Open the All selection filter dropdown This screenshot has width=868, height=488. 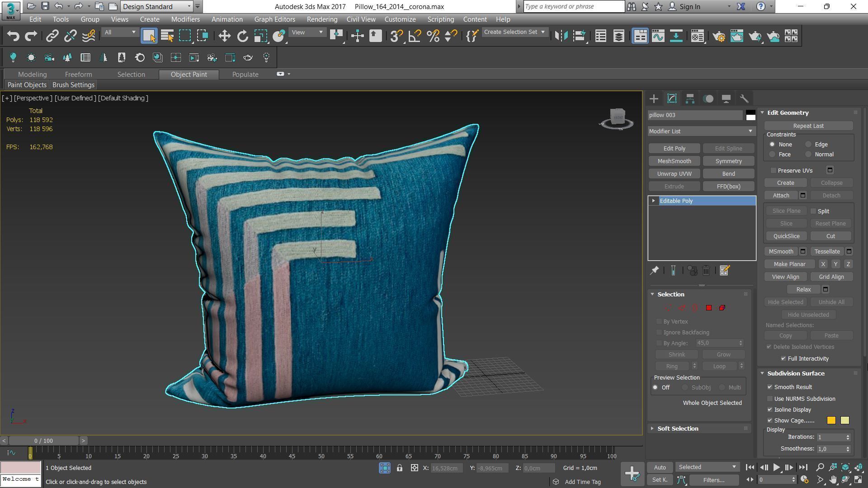click(120, 33)
